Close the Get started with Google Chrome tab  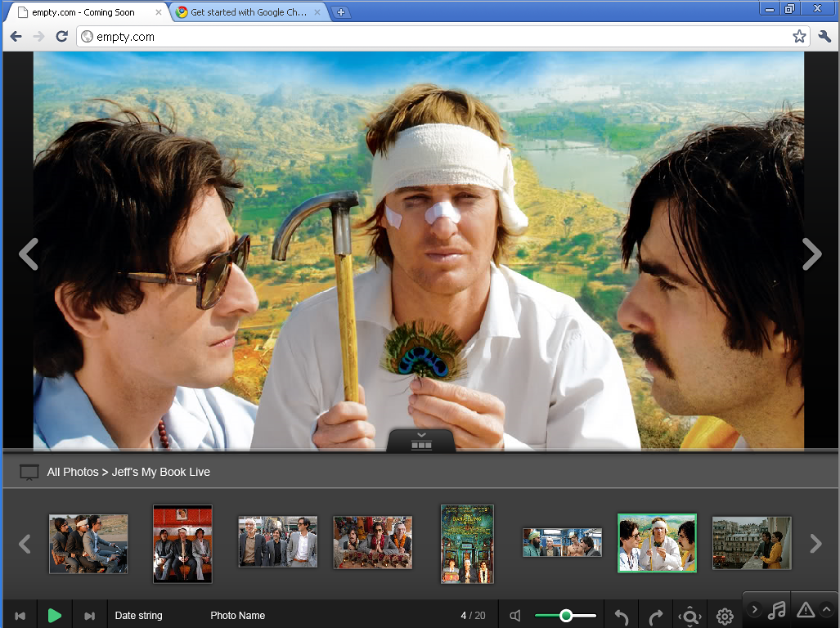[317, 12]
